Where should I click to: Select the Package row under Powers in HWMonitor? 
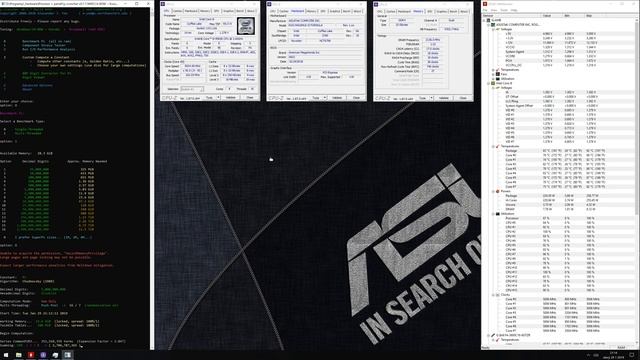click(558, 196)
